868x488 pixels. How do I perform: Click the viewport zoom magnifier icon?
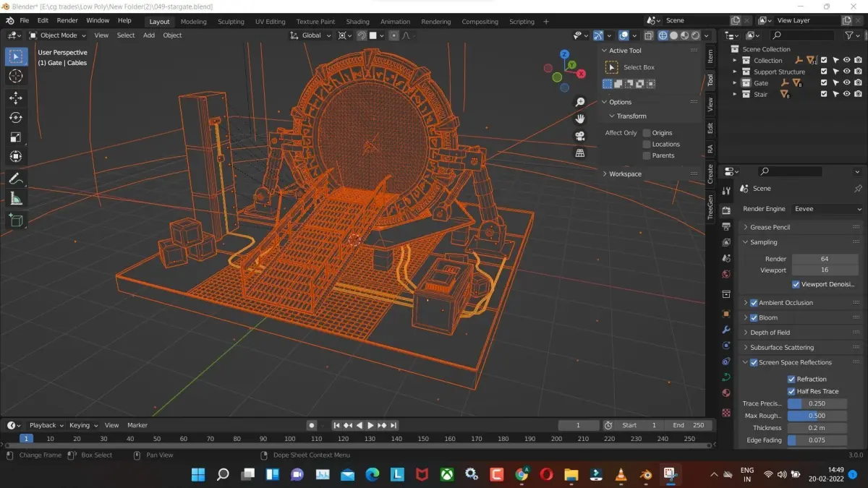click(x=580, y=103)
